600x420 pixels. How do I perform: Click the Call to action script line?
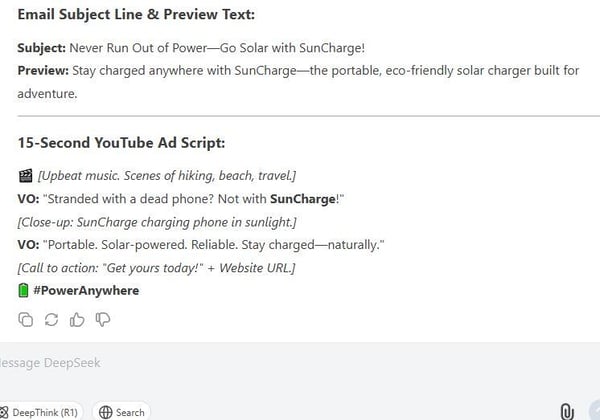(x=156, y=268)
